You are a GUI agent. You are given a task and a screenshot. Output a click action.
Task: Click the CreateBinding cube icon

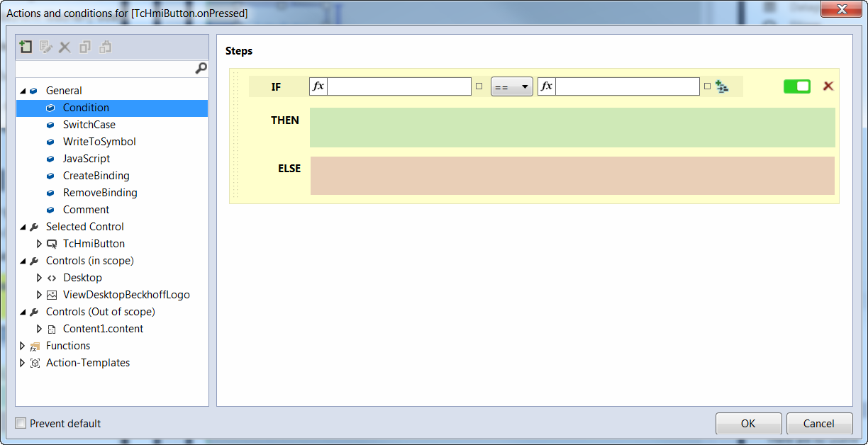pos(50,176)
